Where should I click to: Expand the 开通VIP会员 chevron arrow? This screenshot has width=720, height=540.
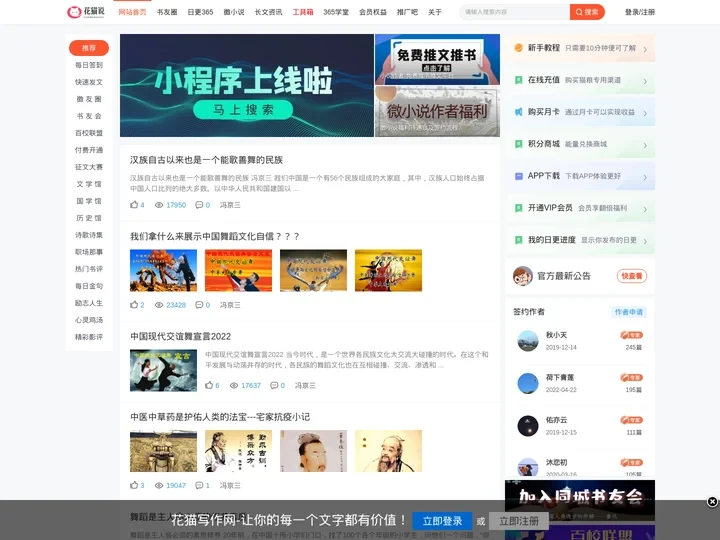[x=645, y=209]
